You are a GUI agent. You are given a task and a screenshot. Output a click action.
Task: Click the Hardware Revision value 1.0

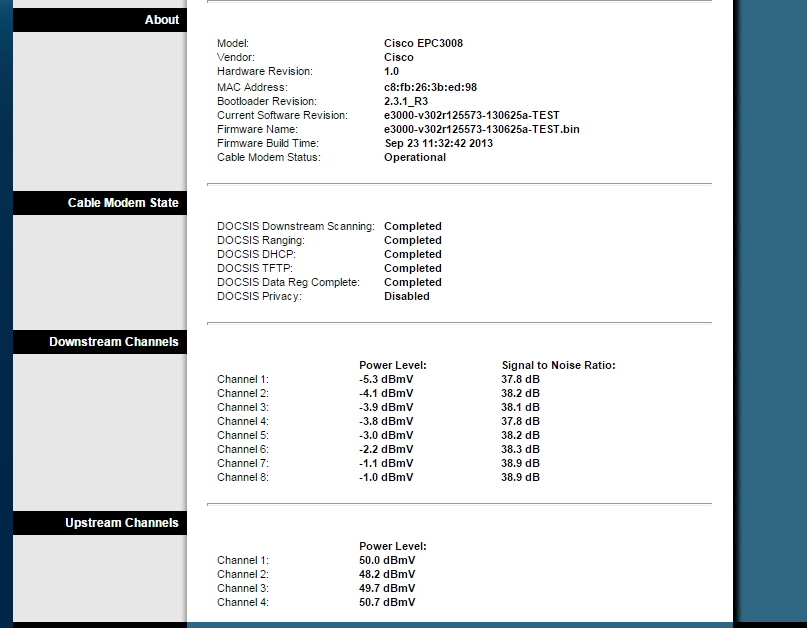pyautogui.click(x=391, y=72)
